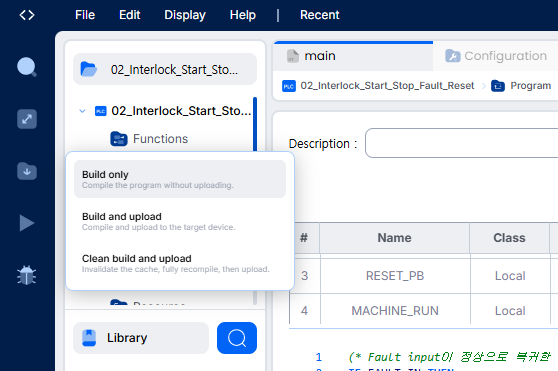This screenshot has height=371, width=558.
Task: Choose Clean build and upload option
Action: [x=180, y=263]
